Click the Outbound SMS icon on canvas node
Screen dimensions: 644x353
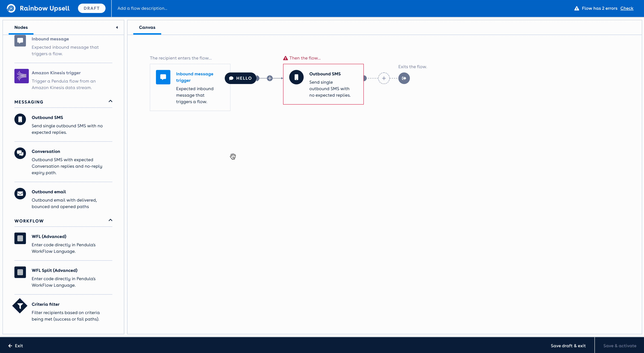tap(296, 77)
